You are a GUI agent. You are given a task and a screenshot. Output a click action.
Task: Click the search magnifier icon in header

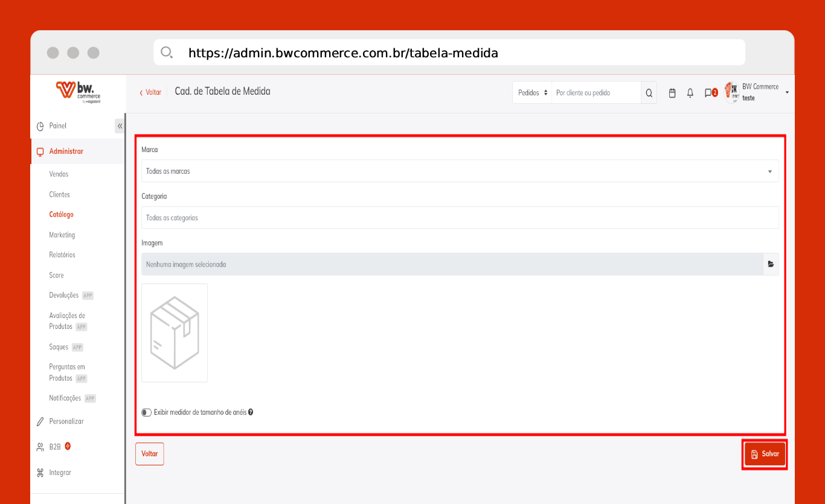pos(649,93)
